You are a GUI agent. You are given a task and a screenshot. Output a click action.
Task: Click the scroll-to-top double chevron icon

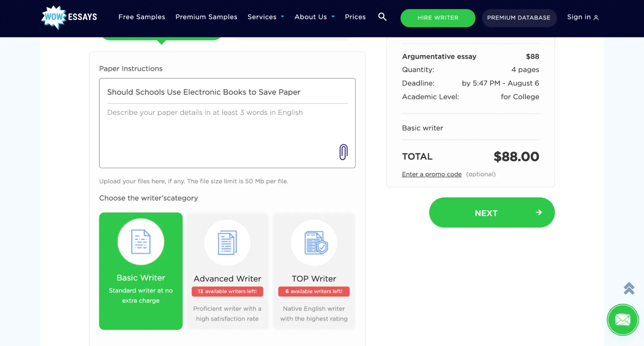(629, 288)
